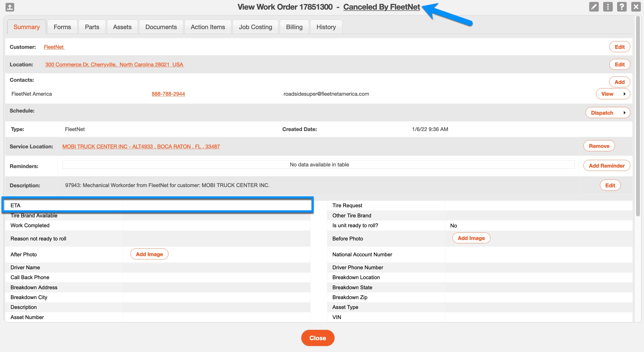Click the 888-788-2944 phone number link
This screenshot has height=352, width=644.
[168, 94]
